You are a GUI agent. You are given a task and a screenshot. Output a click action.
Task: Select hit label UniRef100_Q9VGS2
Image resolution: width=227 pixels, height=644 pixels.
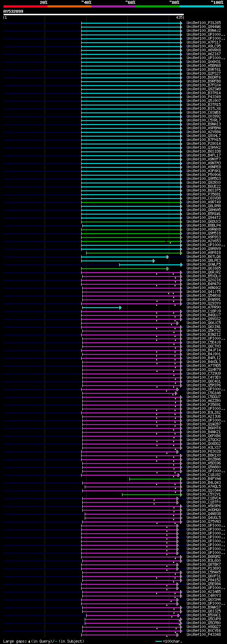click(204, 319)
